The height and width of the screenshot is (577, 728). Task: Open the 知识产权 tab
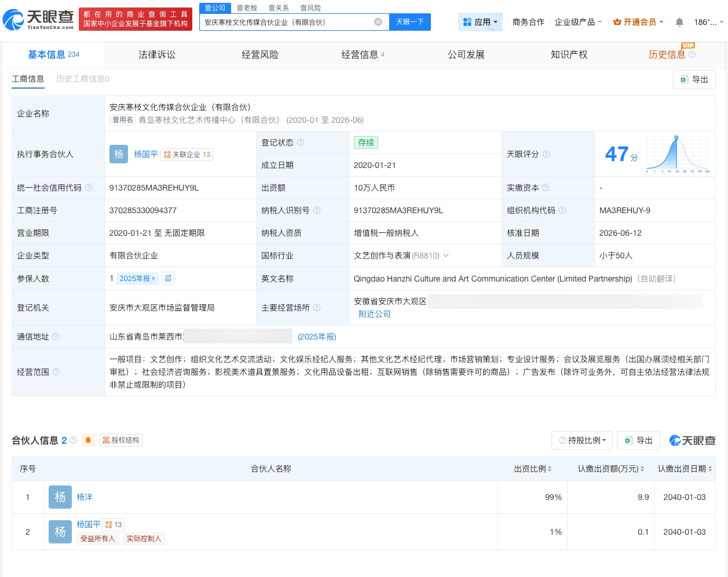[569, 54]
